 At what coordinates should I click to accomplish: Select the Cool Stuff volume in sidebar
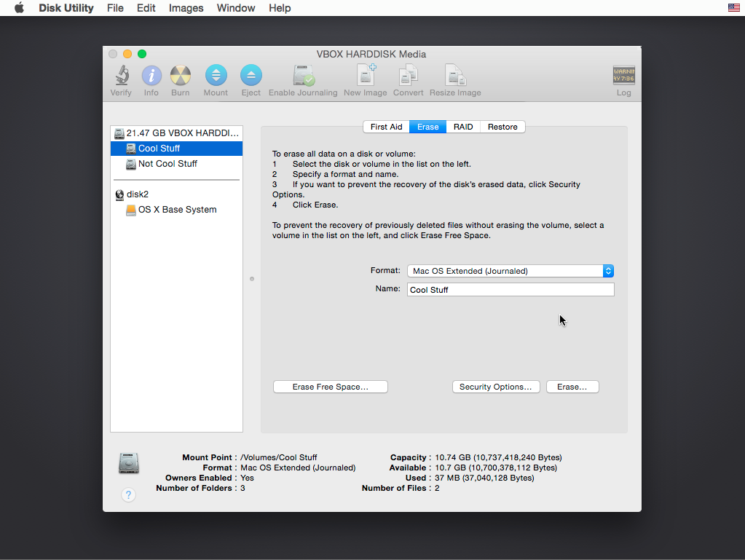(177, 149)
